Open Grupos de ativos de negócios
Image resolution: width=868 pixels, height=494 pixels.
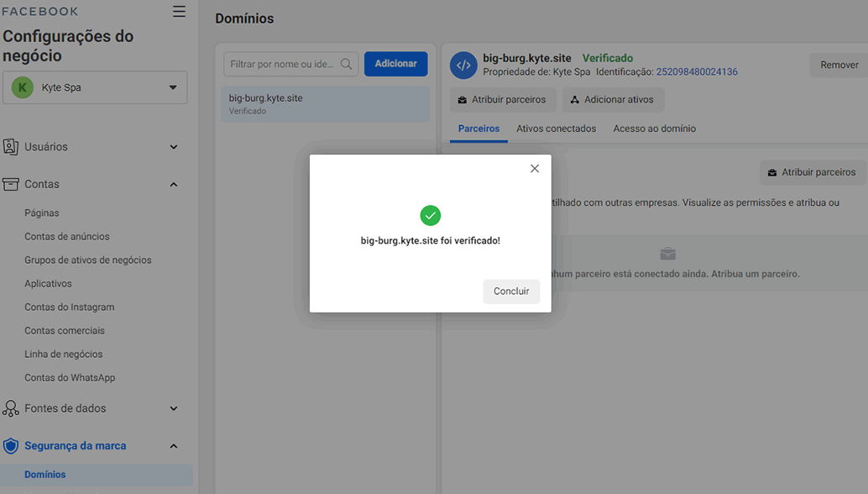click(x=88, y=260)
